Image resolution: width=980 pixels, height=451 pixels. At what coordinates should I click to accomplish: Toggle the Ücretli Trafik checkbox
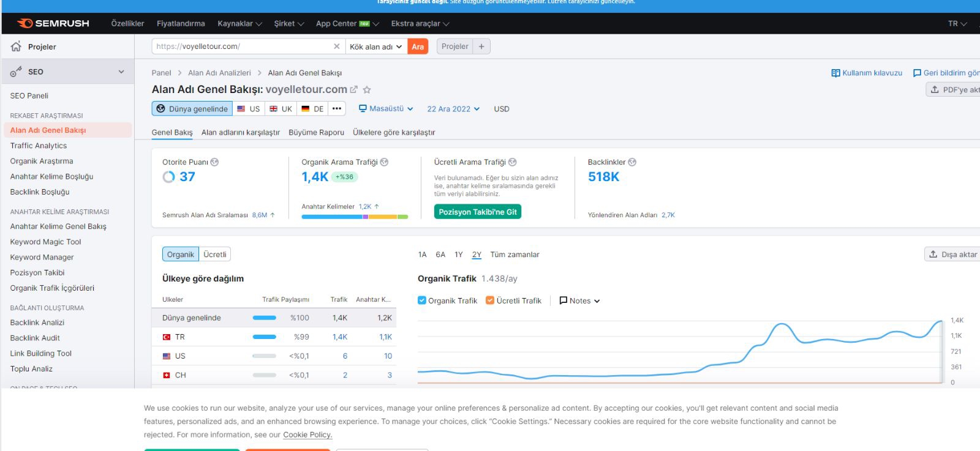(490, 300)
